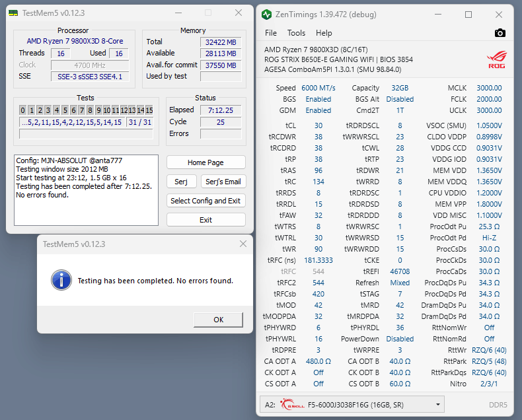This screenshot has width=522, height=420.
Task: Click the G.Skill logo in module selector
Action: [x=292, y=404]
